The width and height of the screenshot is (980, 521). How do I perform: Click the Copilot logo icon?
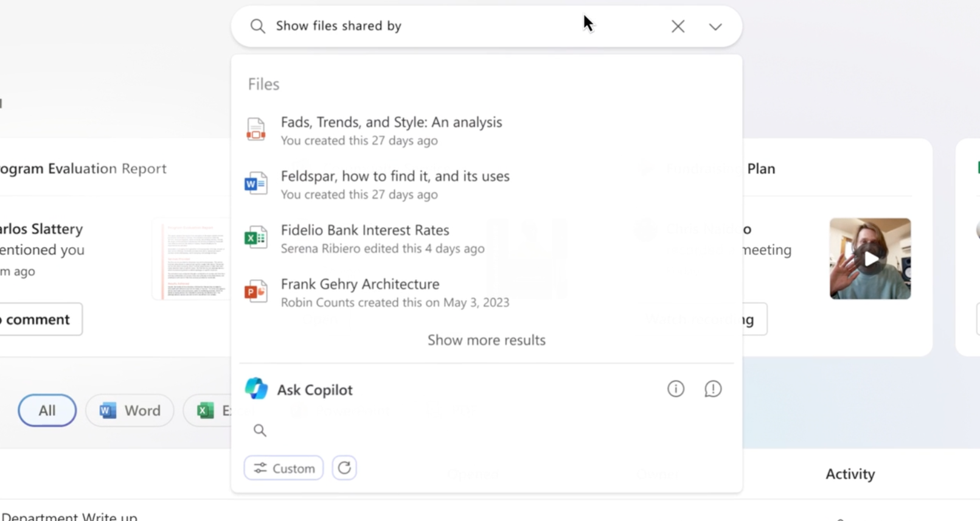click(x=256, y=389)
